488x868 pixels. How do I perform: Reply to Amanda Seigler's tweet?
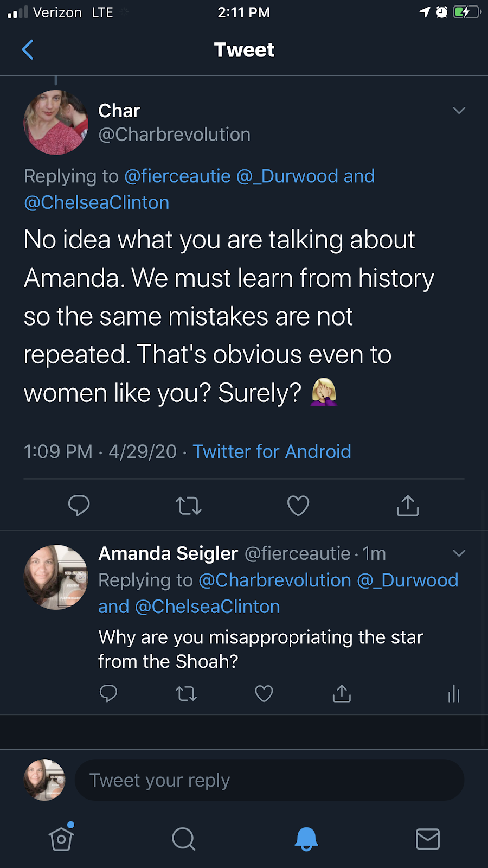tap(108, 693)
